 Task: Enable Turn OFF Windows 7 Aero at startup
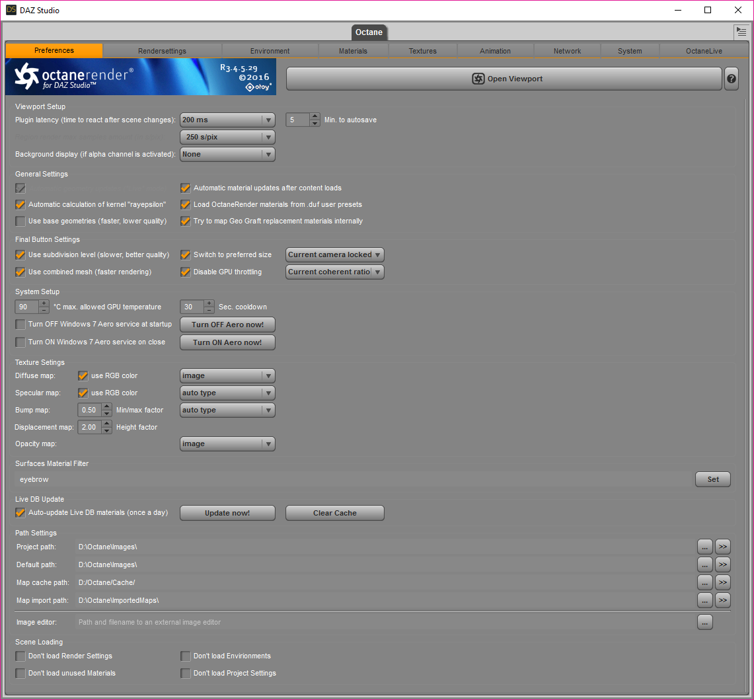(20, 325)
